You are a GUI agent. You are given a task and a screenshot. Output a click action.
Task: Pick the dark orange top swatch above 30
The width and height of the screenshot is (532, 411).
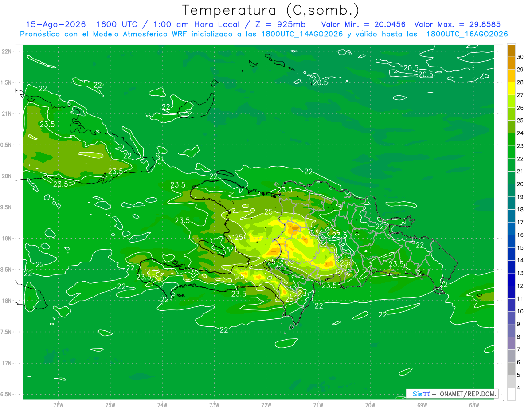coord(511,51)
